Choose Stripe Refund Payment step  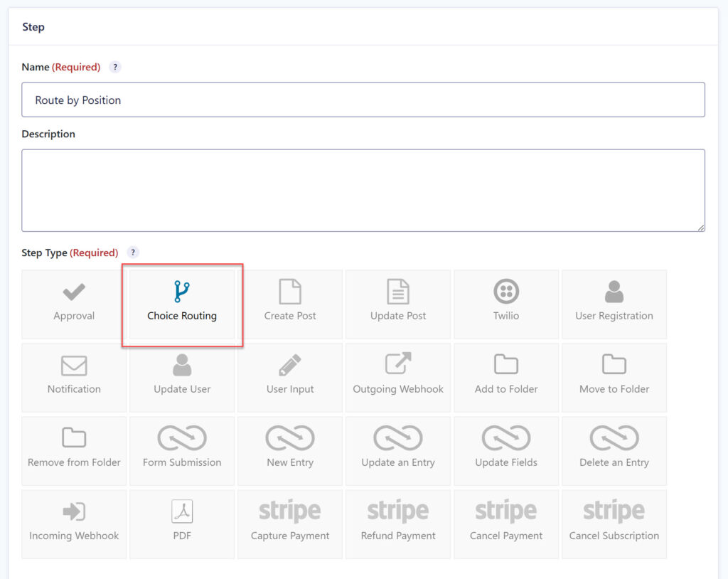tap(398, 524)
